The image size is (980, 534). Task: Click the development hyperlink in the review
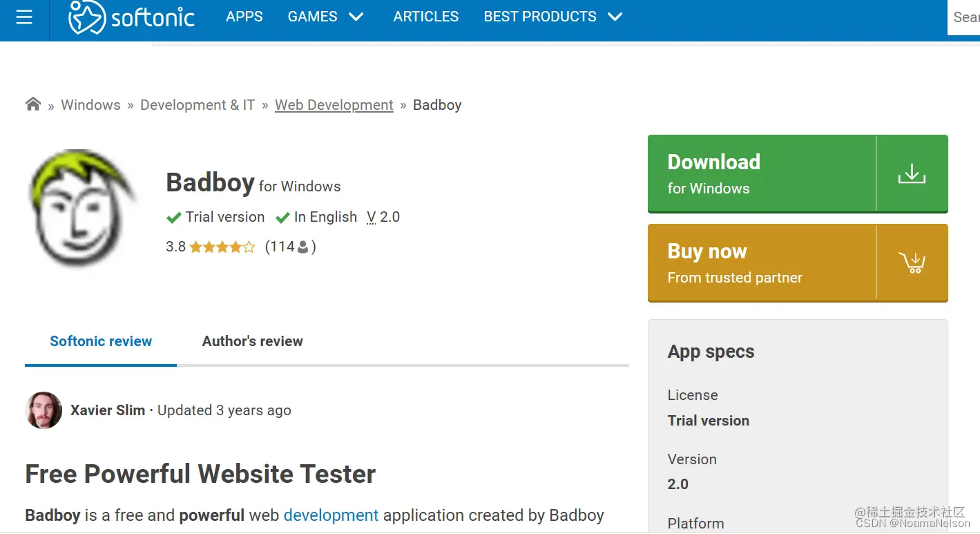point(331,515)
